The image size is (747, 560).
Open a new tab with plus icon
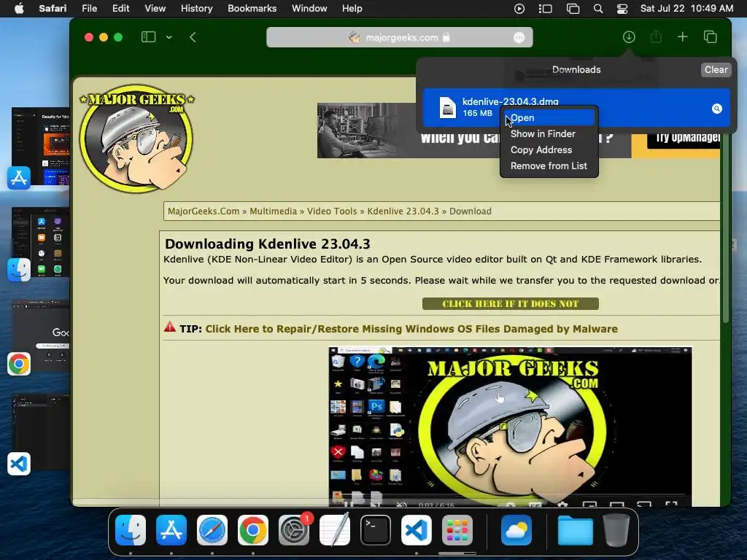click(683, 36)
